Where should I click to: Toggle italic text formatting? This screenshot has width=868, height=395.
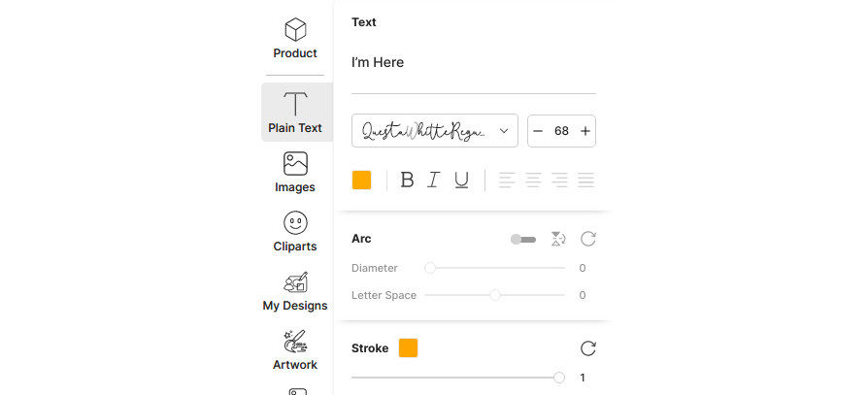(x=434, y=180)
